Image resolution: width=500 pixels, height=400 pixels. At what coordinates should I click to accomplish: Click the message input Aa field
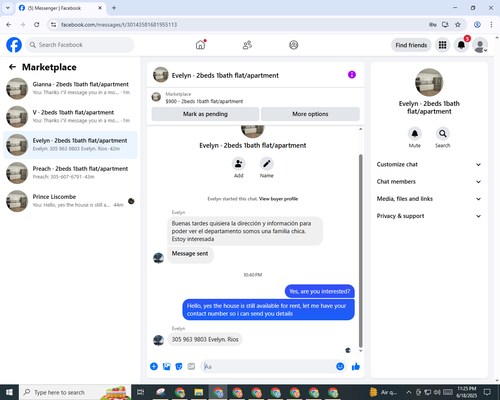[x=268, y=366]
